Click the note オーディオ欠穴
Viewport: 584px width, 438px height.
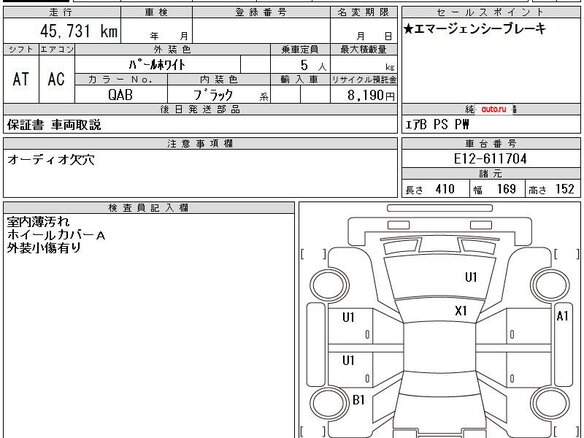pyautogui.click(x=51, y=160)
